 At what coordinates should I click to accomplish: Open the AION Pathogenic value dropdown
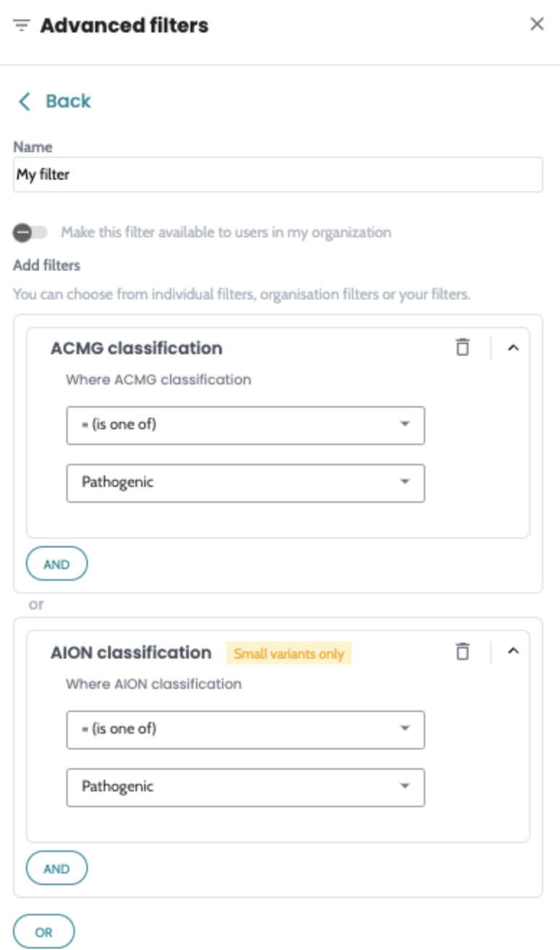pos(245,787)
